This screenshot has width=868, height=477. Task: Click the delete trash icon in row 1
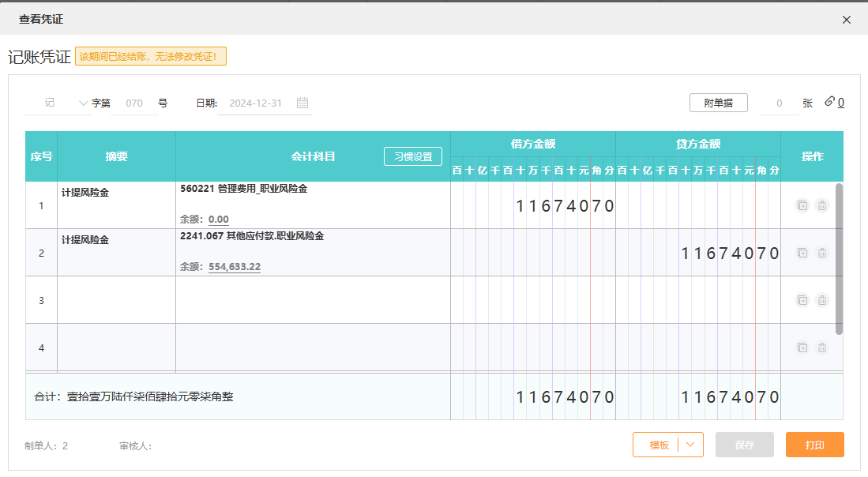pyautogui.click(x=821, y=205)
